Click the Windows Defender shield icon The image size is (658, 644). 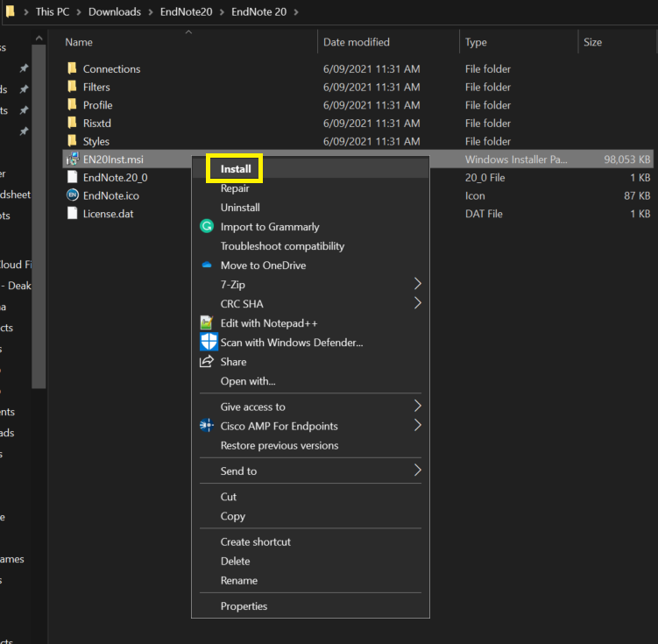pyautogui.click(x=209, y=342)
